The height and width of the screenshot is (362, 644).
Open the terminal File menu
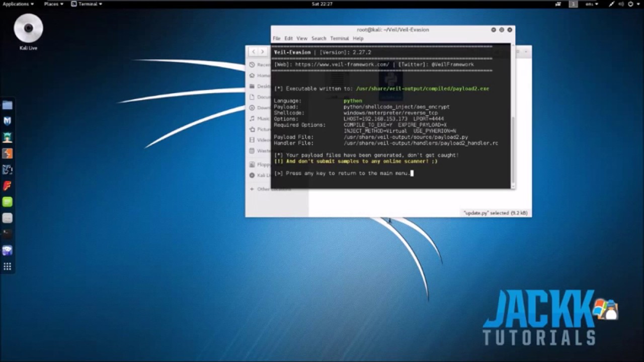coord(276,38)
